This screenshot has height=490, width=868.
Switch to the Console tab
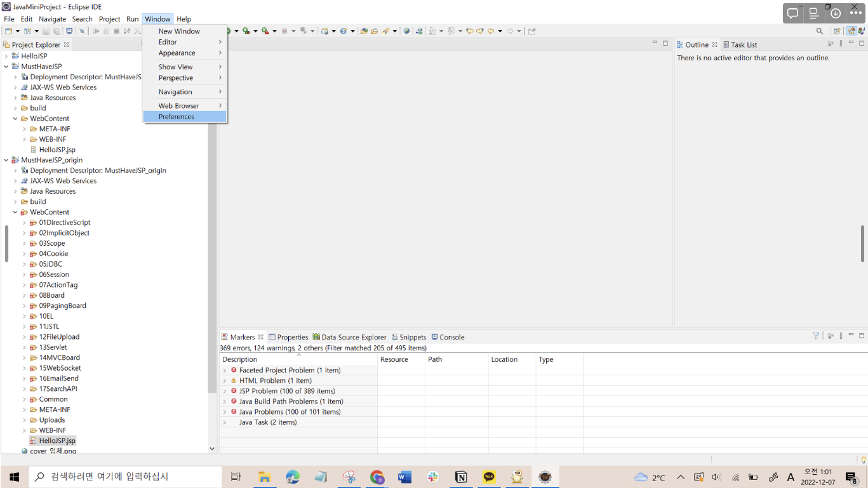pos(448,337)
